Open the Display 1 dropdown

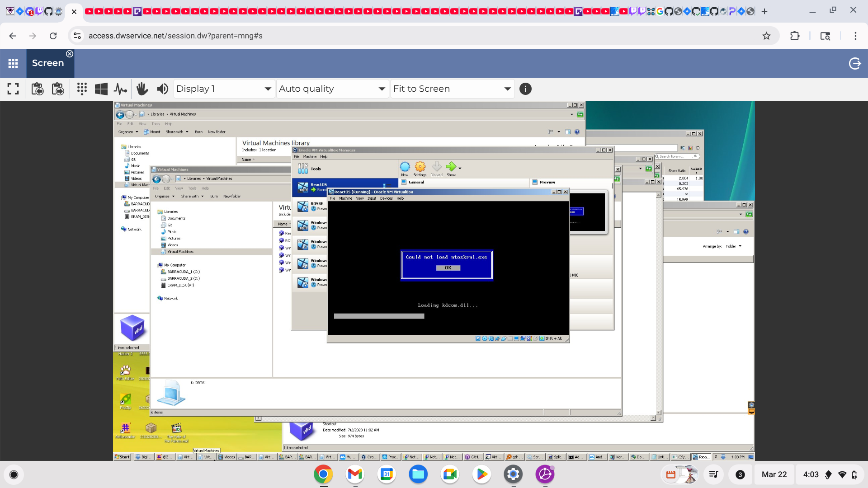pyautogui.click(x=224, y=89)
